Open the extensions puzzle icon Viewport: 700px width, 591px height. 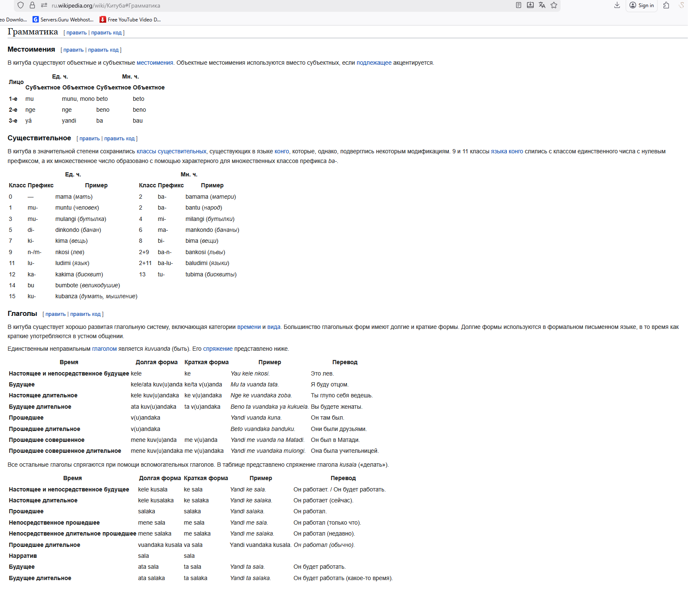point(666,5)
